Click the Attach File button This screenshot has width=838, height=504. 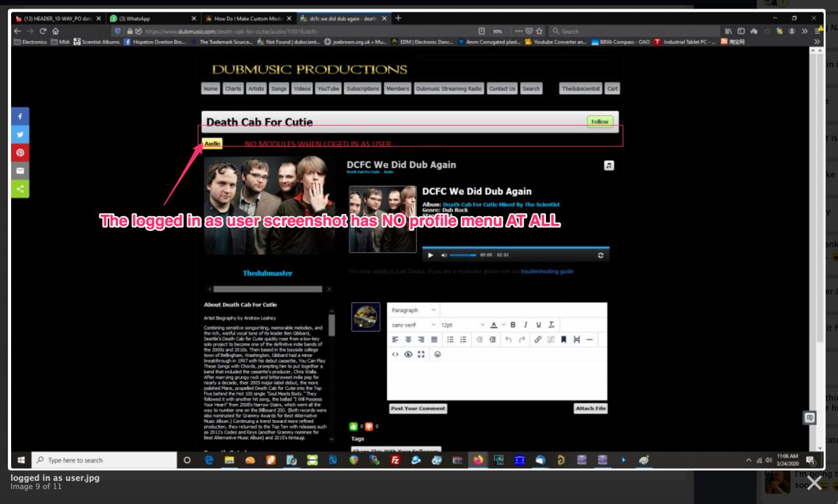click(x=591, y=408)
